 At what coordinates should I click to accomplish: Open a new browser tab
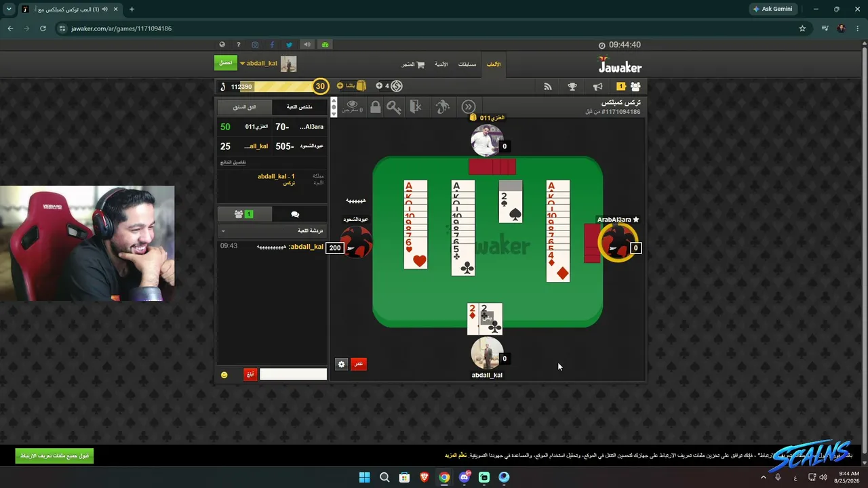point(132,9)
